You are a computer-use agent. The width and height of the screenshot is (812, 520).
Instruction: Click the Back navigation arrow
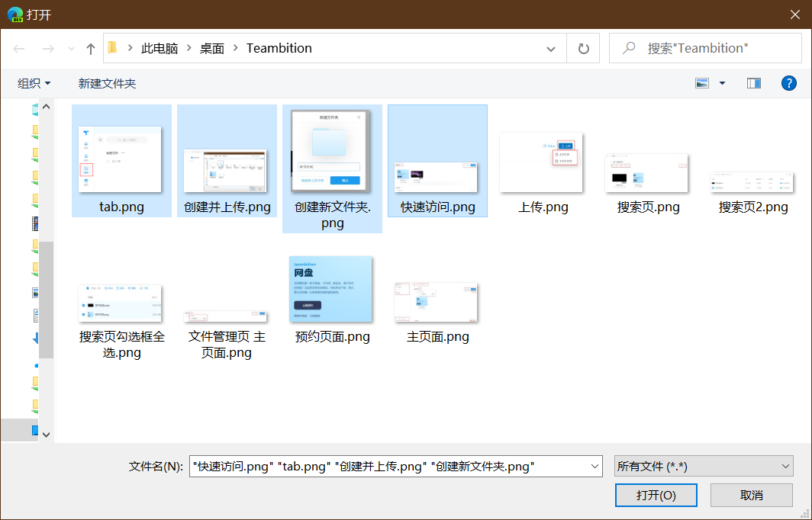click(x=20, y=49)
